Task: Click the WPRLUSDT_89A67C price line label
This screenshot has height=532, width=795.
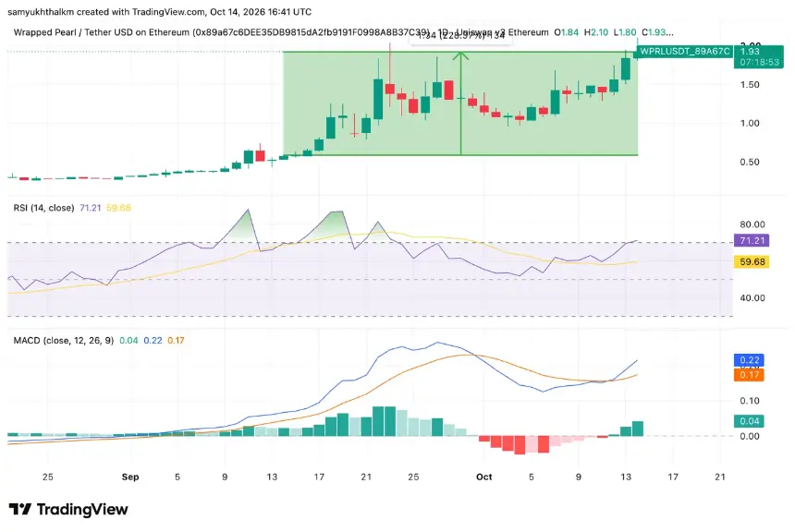Action: point(684,51)
